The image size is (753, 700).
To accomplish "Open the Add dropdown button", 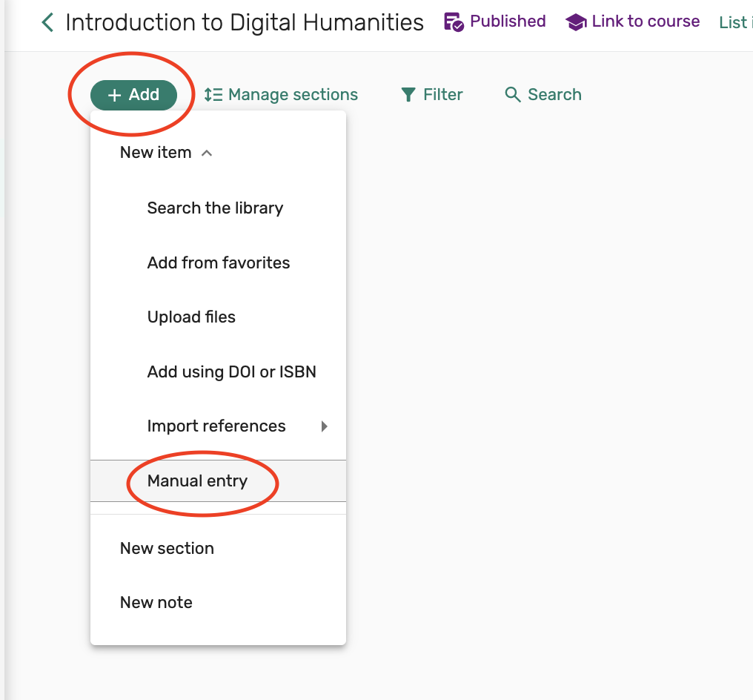I will (x=134, y=95).
